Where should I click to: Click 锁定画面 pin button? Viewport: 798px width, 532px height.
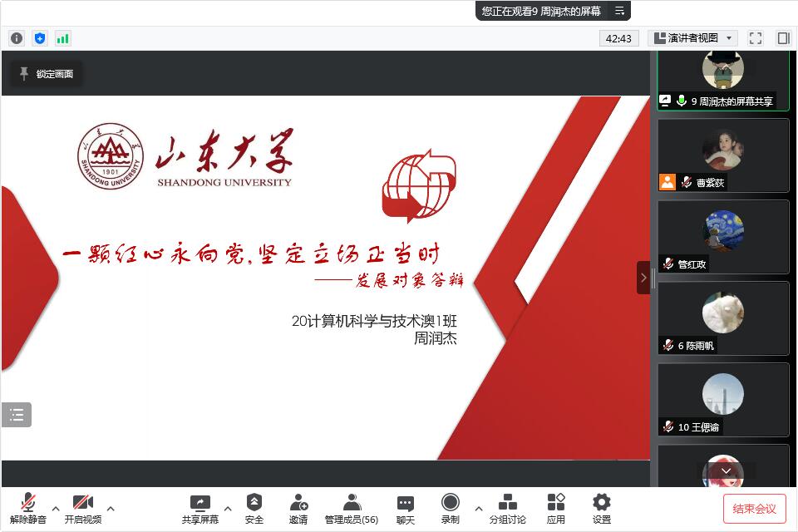click(x=47, y=74)
